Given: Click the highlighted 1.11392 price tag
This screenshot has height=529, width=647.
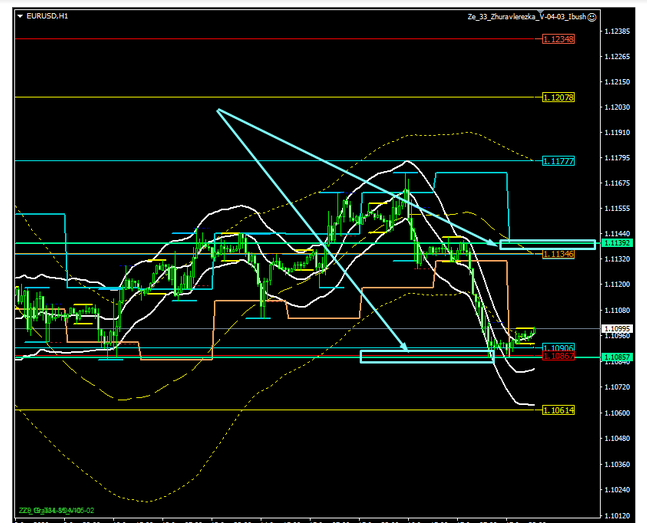Looking at the screenshot, I should click(x=618, y=243).
